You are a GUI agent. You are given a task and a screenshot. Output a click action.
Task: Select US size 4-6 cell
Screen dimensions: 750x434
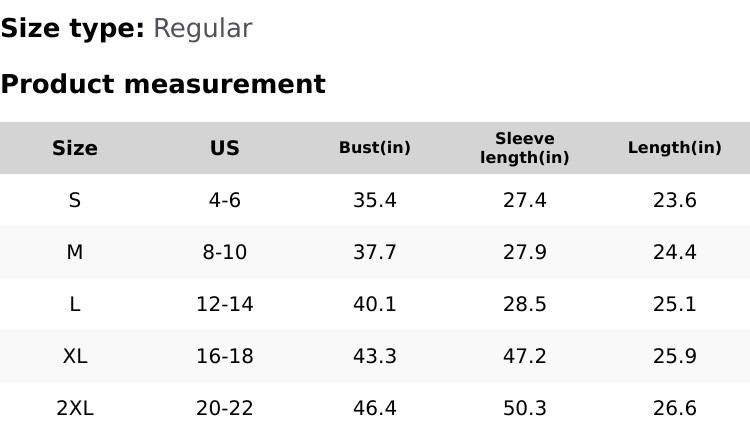[x=225, y=200]
